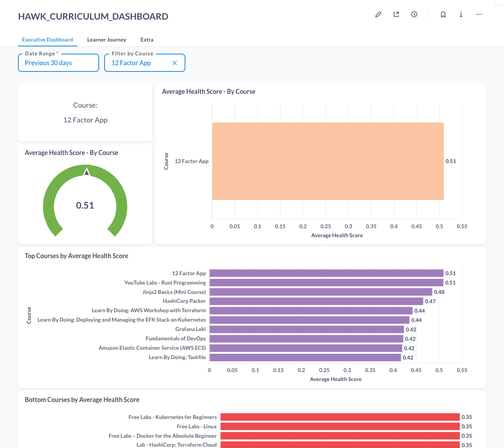The image size is (504, 448).
Task: Click the pencil edit dashboard icon
Action: (378, 14)
